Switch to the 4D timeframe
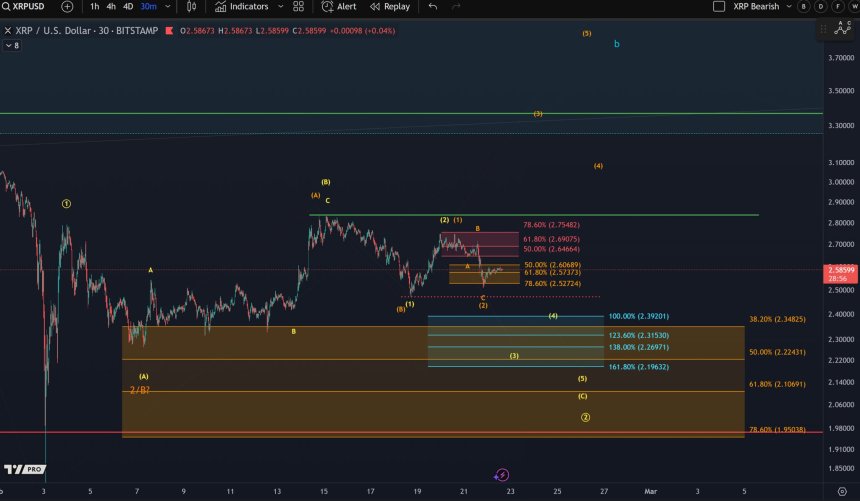The width and height of the screenshot is (860, 501). tap(128, 6)
